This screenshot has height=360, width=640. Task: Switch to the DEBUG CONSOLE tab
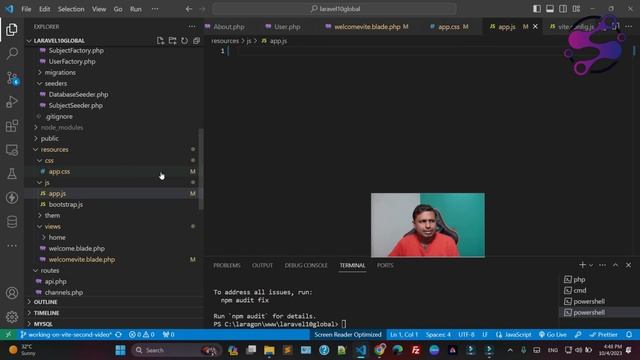(x=306, y=265)
